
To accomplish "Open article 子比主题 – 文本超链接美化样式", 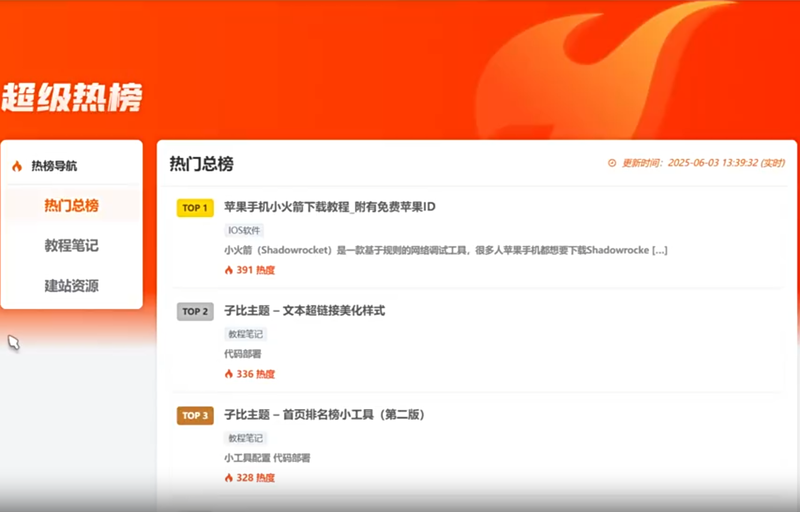I will 305,311.
